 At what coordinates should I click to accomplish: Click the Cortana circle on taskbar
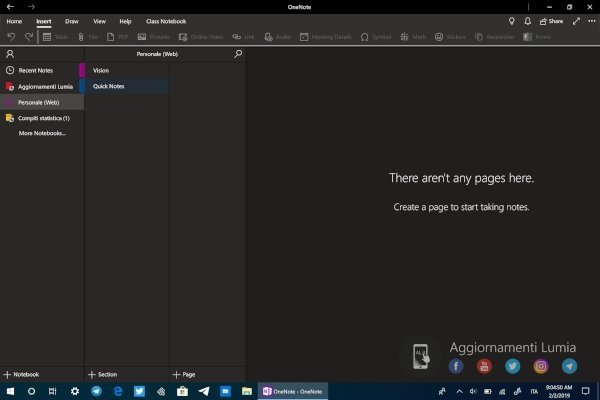coord(31,391)
